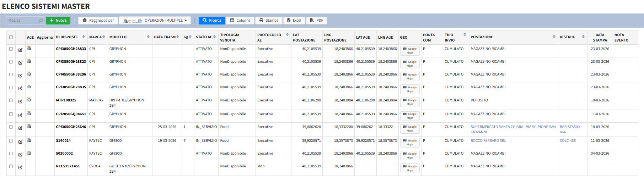
Task: Tick the checkbox for device 3140024
Action: coord(11,141)
